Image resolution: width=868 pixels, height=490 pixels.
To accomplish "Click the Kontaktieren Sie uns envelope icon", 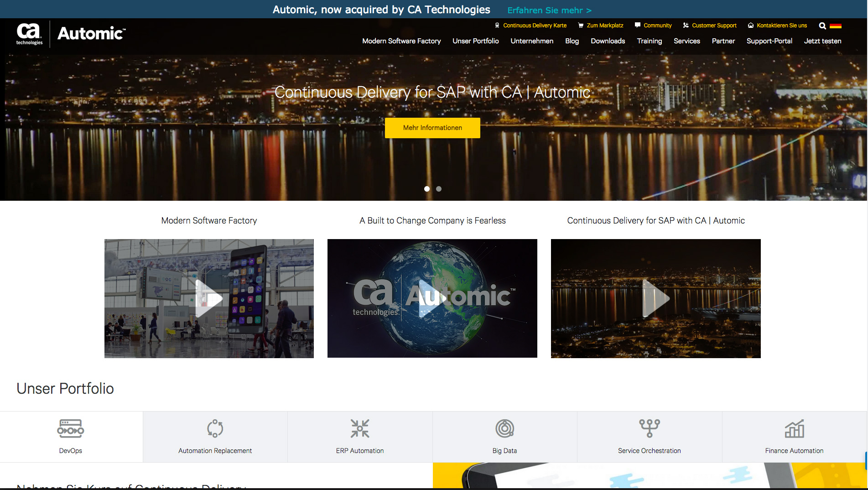I will pyautogui.click(x=750, y=26).
